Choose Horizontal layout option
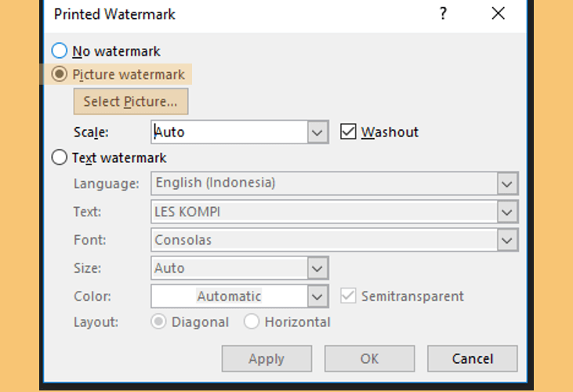The width and height of the screenshot is (573, 392). click(252, 321)
